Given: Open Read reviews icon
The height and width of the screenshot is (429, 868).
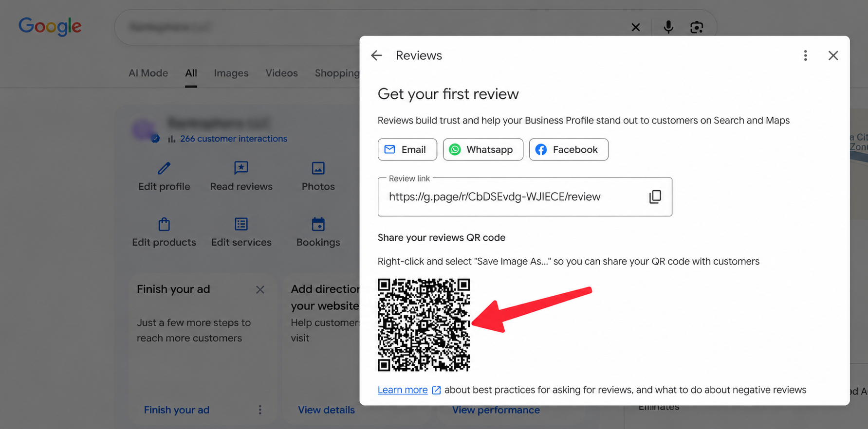Looking at the screenshot, I should (x=241, y=168).
